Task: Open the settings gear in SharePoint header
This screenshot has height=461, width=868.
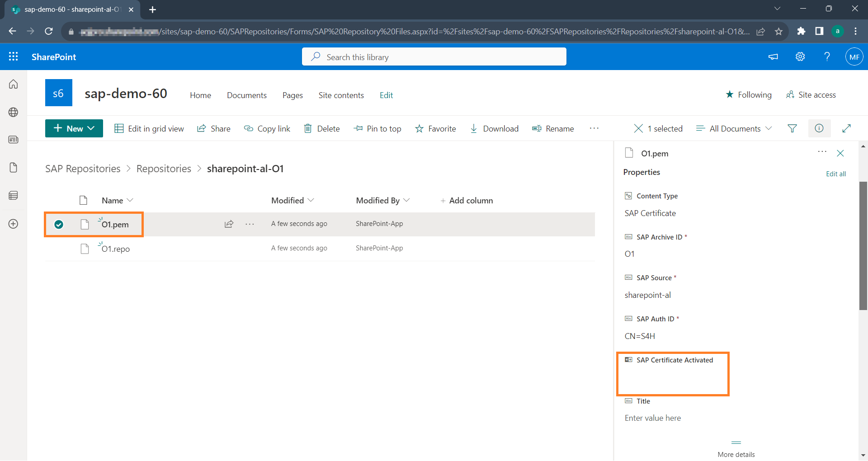Action: (x=800, y=56)
